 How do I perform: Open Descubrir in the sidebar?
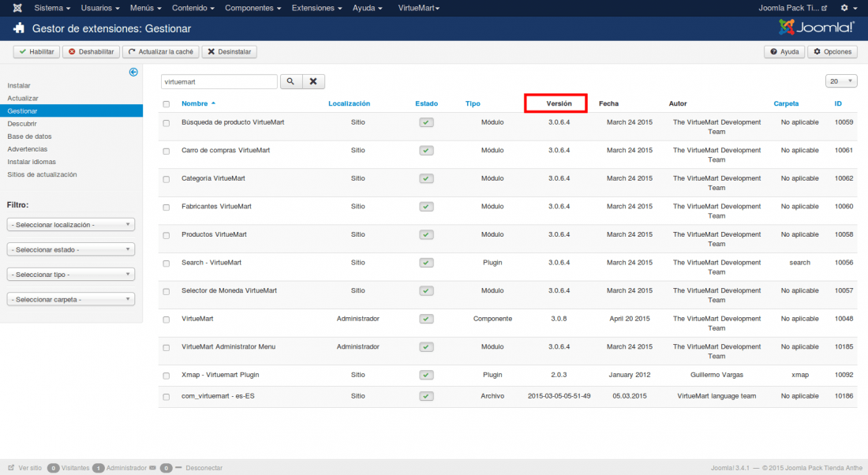point(22,124)
